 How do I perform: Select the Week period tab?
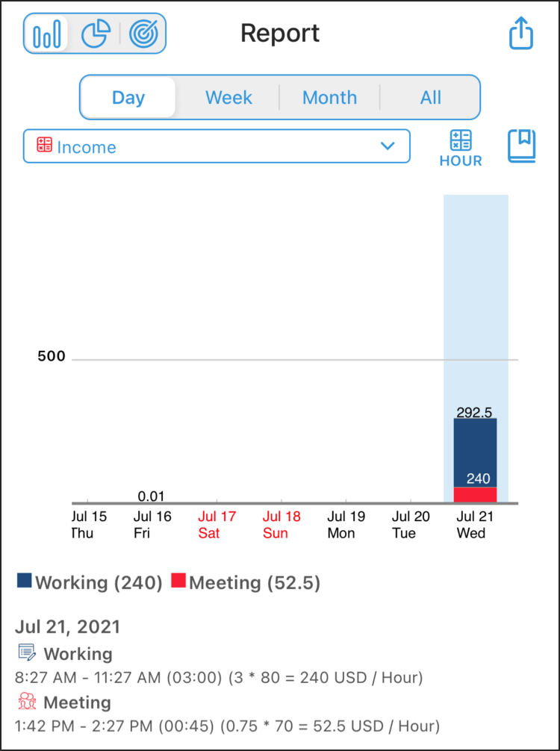click(228, 98)
